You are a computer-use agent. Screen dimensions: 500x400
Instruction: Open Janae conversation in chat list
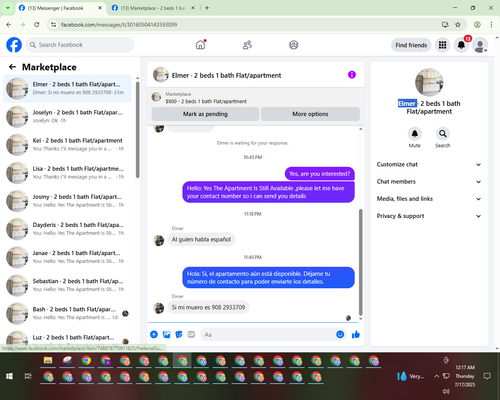point(67,257)
